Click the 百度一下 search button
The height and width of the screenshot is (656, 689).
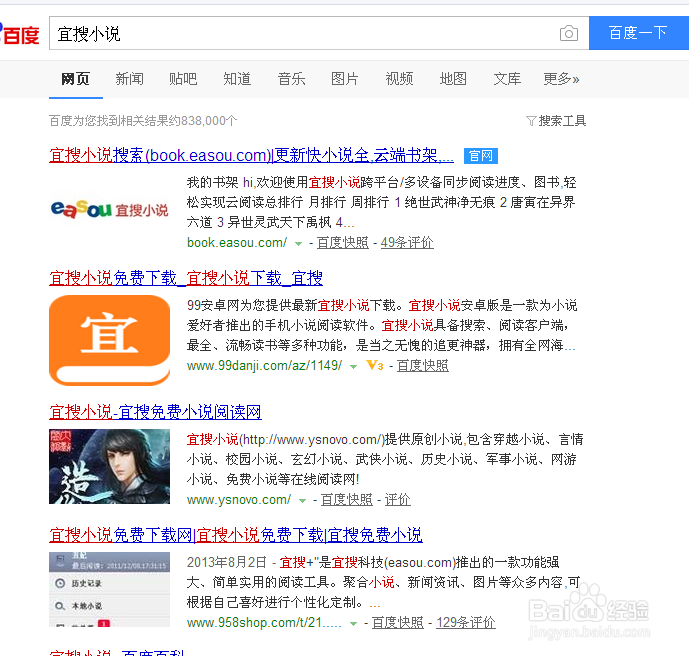(x=638, y=33)
